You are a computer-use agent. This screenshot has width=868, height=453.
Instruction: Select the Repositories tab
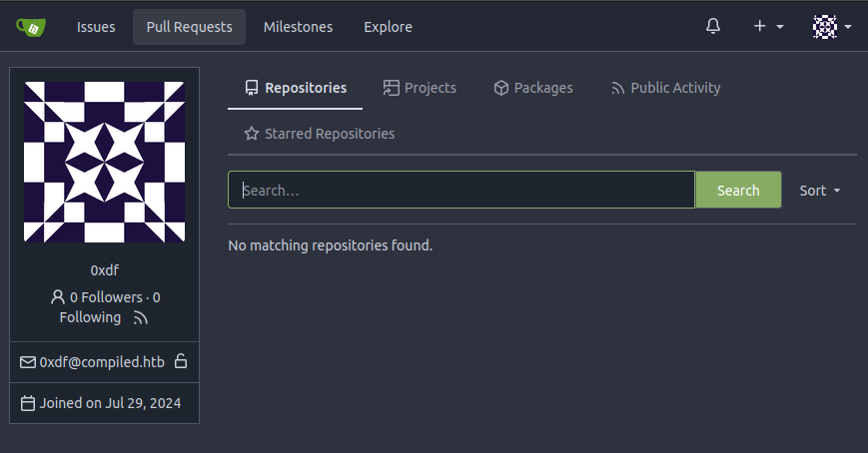296,88
